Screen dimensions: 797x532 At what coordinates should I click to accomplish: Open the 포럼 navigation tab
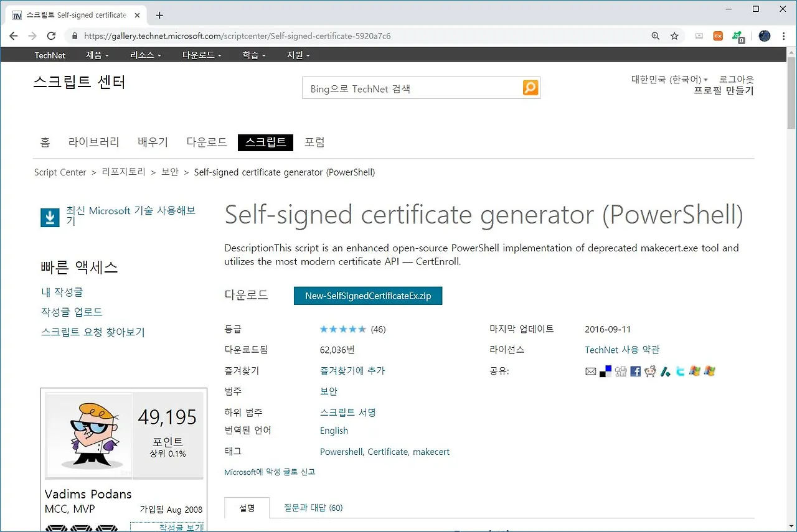point(314,142)
